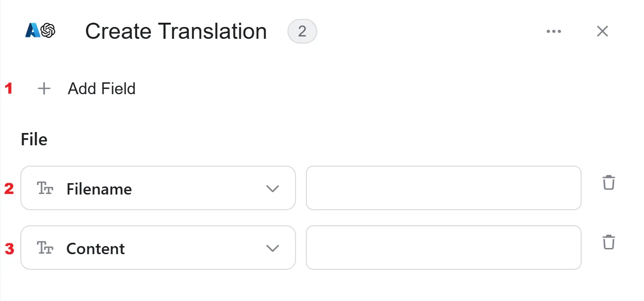The image size is (644, 301).
Task: Focus the Content value input box
Action: (x=444, y=248)
